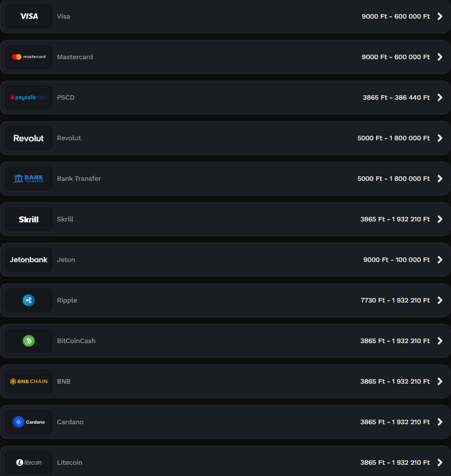Select the paysafecard logo
The width and height of the screenshot is (451, 476).
(29, 97)
